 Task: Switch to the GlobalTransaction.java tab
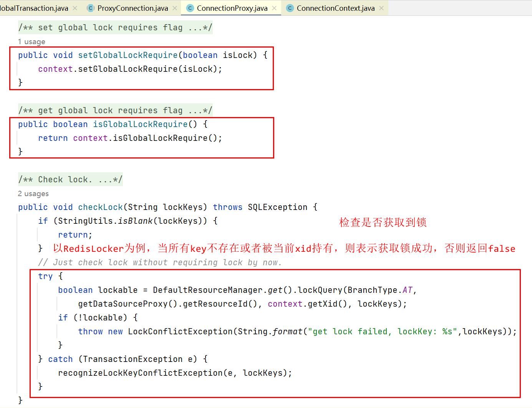pos(34,8)
